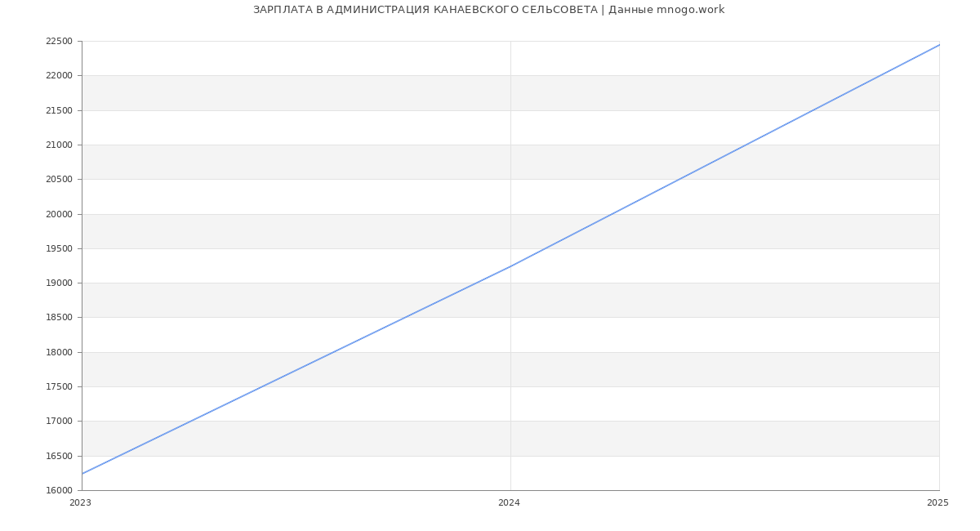Click the chart title text
Image resolution: width=980 pixels, height=531 pixels.
[488, 10]
